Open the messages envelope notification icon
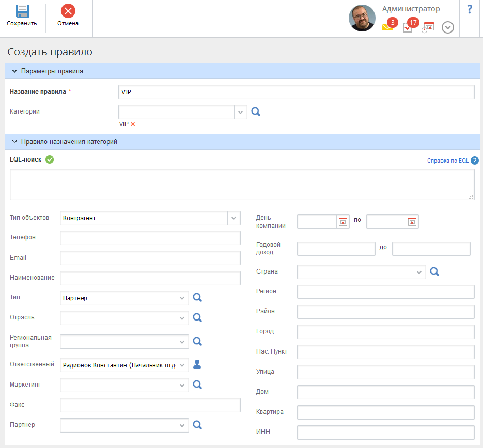This screenshot has height=448, width=483. coord(387,27)
